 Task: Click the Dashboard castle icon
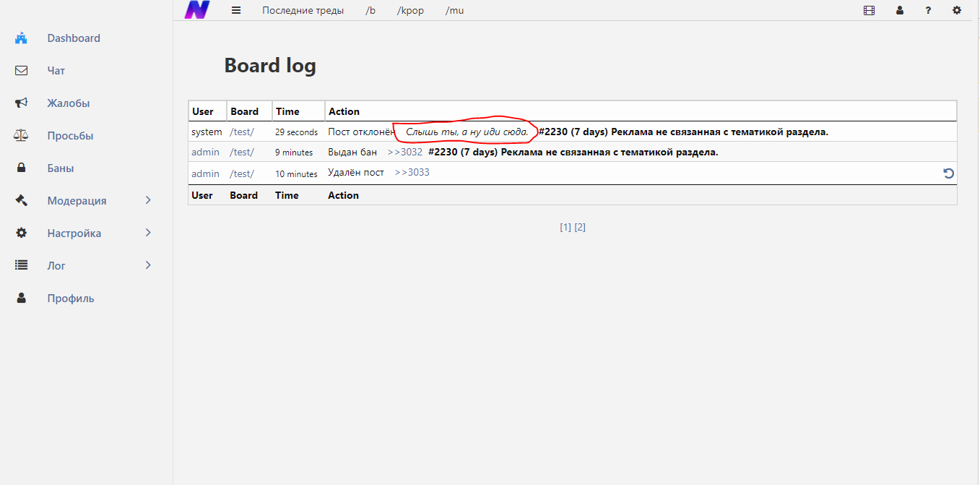[x=22, y=38]
